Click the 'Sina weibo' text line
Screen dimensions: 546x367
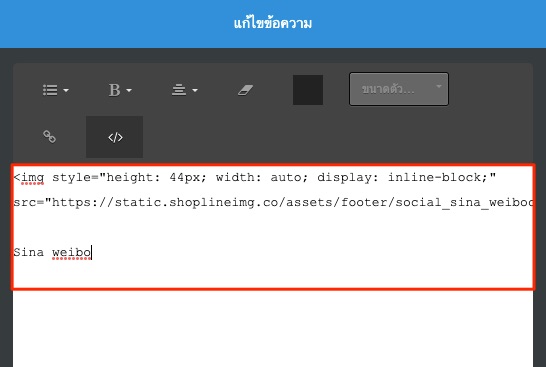(x=52, y=252)
